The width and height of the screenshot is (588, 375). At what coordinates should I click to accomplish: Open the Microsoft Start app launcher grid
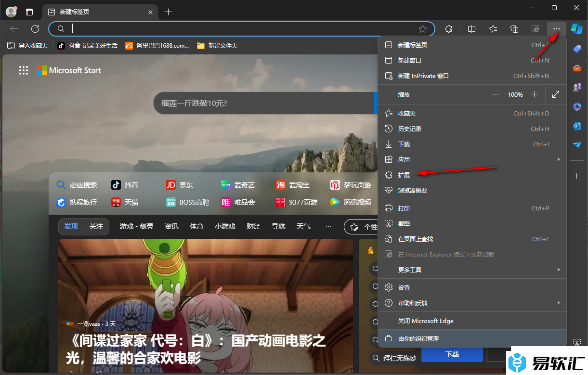point(24,70)
